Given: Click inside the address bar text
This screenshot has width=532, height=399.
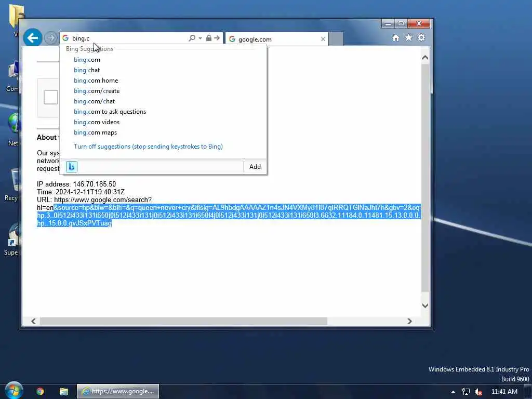Looking at the screenshot, I should 81,38.
